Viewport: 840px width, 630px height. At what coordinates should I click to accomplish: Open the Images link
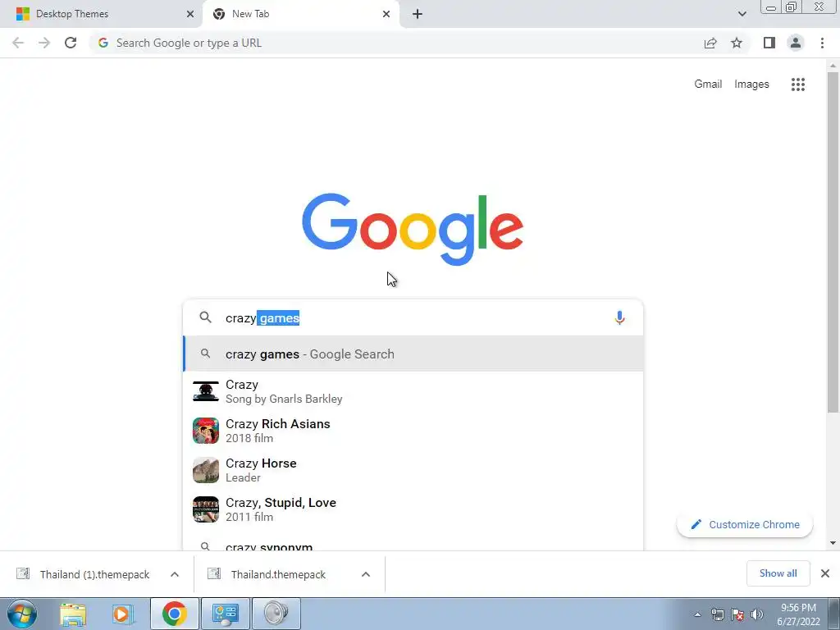(x=751, y=84)
